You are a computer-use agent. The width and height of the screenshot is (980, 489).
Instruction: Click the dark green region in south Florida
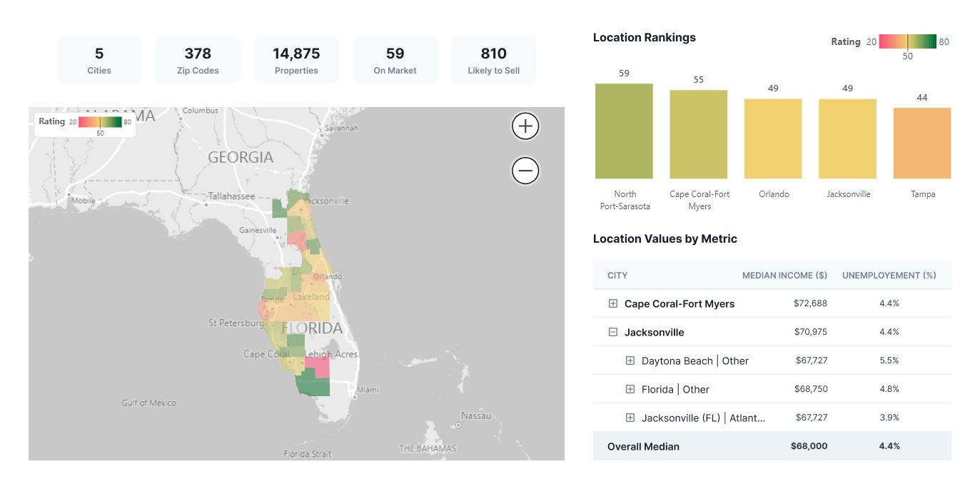click(x=313, y=387)
